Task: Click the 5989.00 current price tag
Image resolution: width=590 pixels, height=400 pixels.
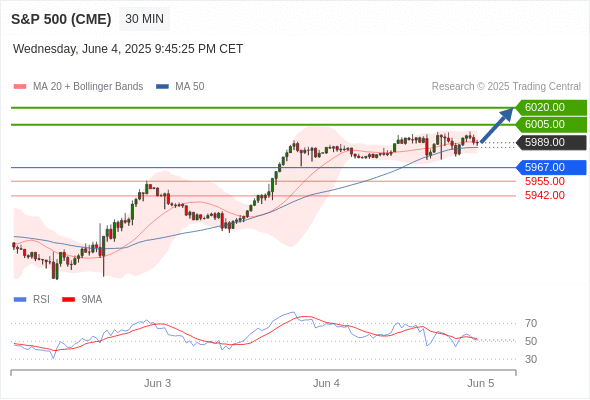Action: (551, 143)
